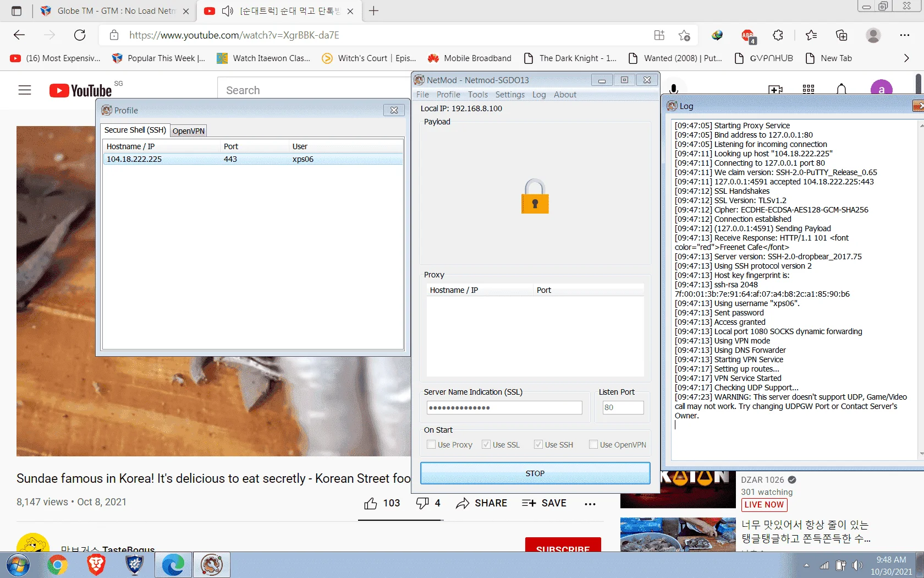Open the Favorites list icon
The image size is (924, 578).
811,35
